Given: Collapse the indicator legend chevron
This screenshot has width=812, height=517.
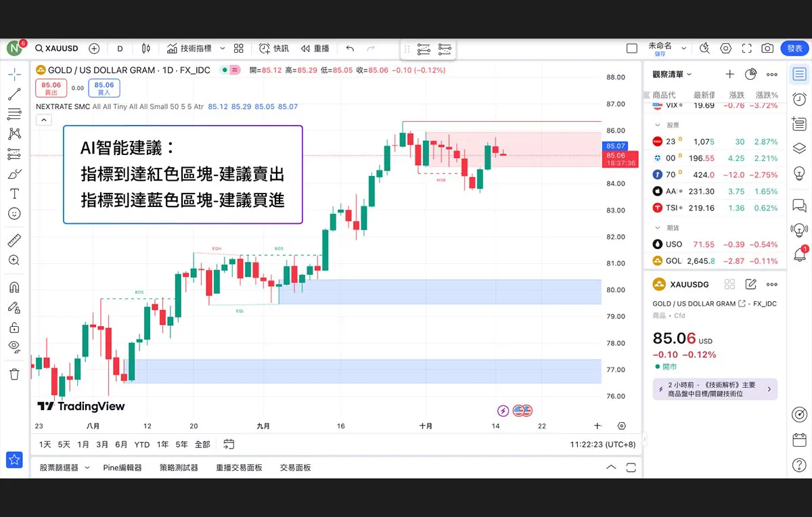Looking at the screenshot, I should pyautogui.click(x=43, y=120).
